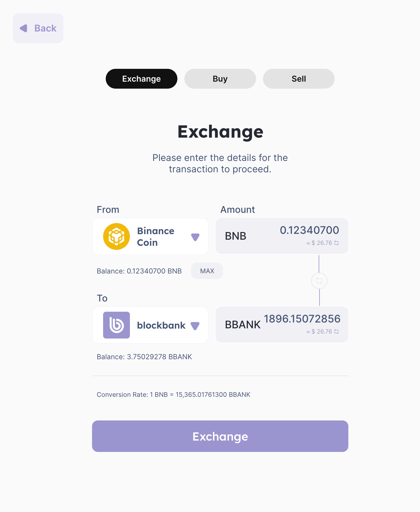Click the dollar estimate under BBANK amount

pyautogui.click(x=319, y=332)
